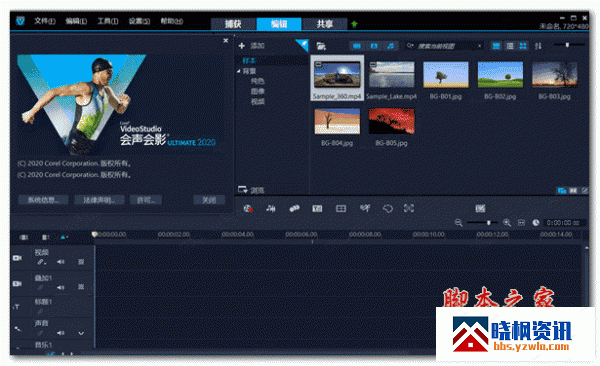Image resolution: width=600 pixels, height=366 pixels.
Task: Click the library search field
Action: (444, 46)
